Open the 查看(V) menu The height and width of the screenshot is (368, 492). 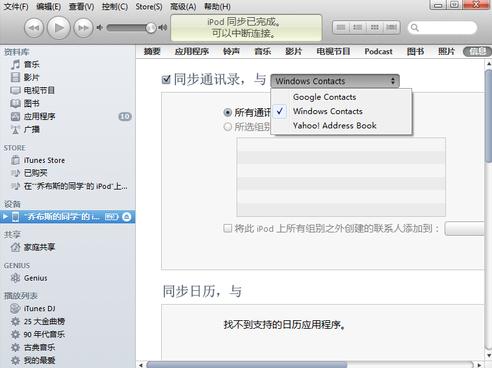coord(81,7)
